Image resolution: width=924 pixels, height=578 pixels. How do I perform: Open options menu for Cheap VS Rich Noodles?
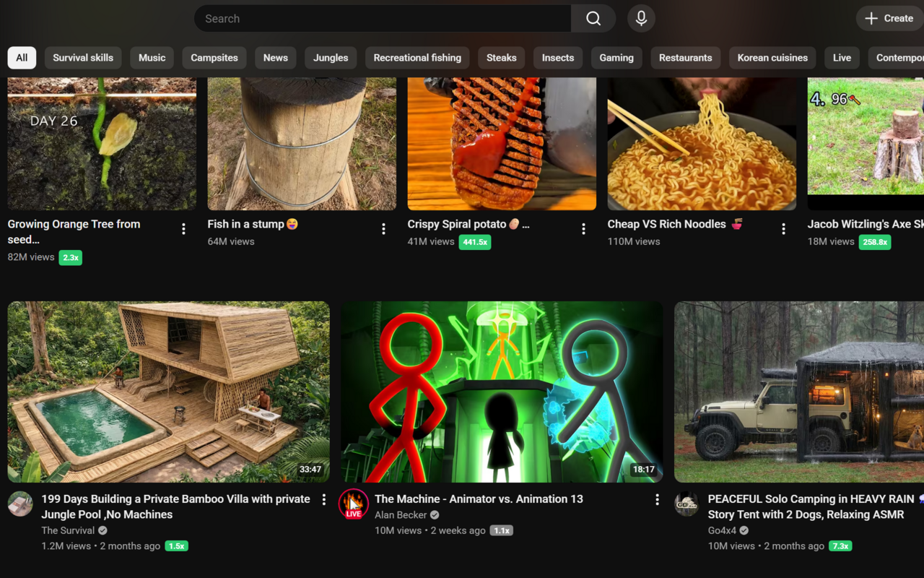click(x=783, y=229)
